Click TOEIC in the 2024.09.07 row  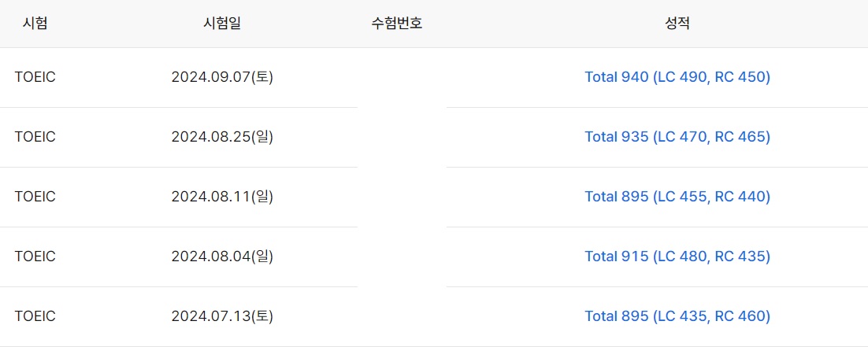coord(35,77)
